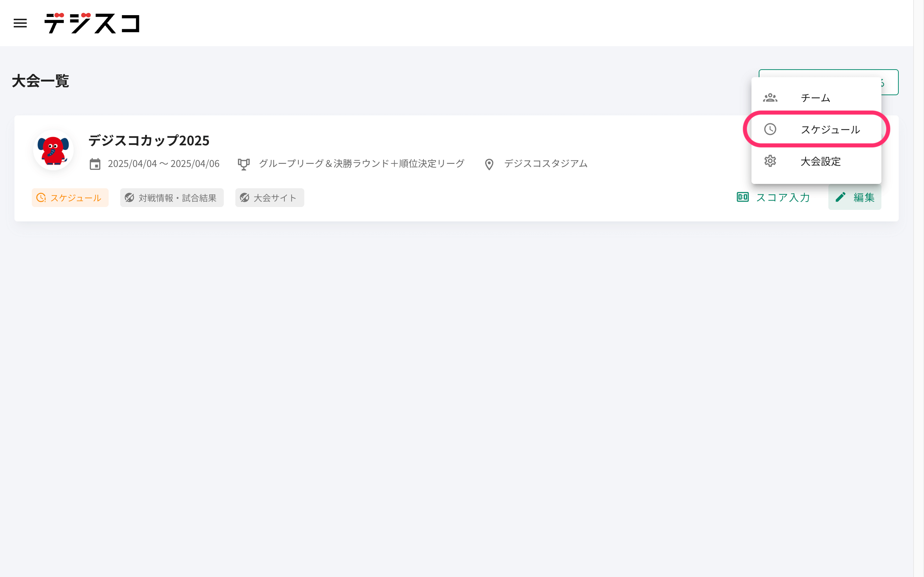Click the clock icon in dropdown menu

(x=770, y=129)
